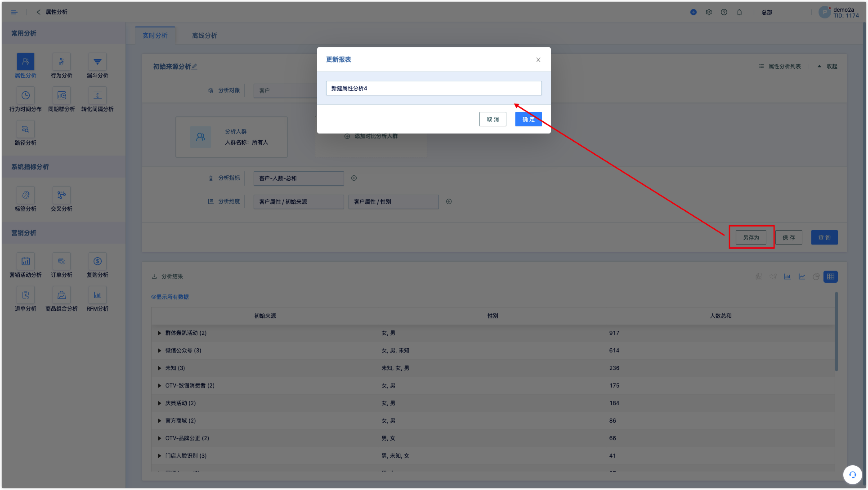Click the report name input field
The width and height of the screenshot is (868, 490).
pos(434,88)
